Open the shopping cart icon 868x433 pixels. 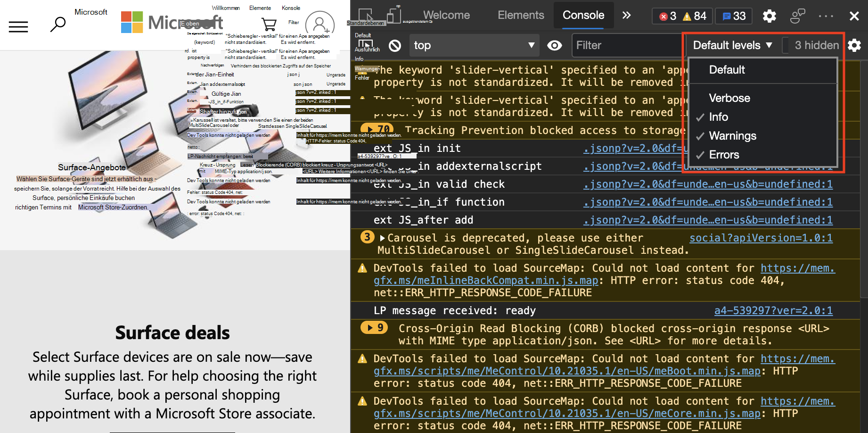(x=269, y=24)
